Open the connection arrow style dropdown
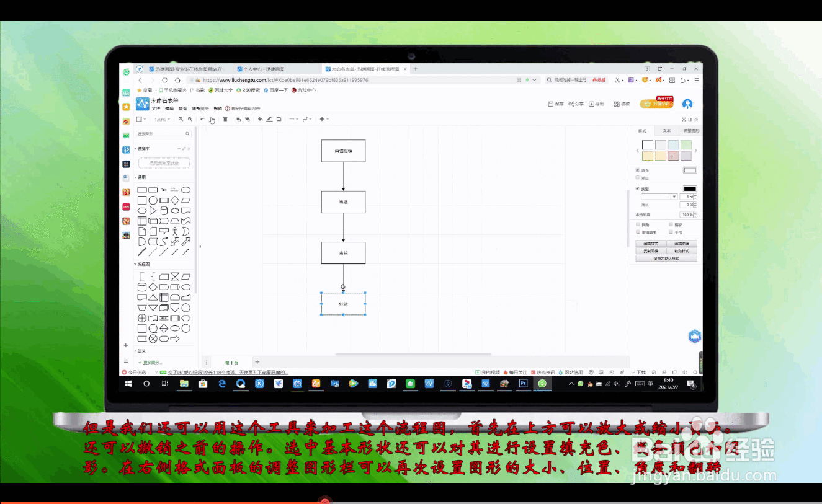822x504 pixels. 293,119
